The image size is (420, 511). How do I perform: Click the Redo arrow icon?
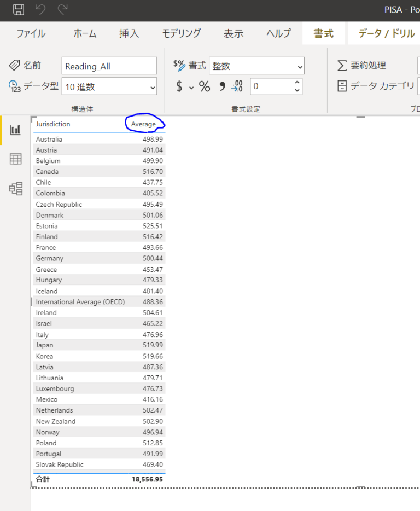point(63,9)
